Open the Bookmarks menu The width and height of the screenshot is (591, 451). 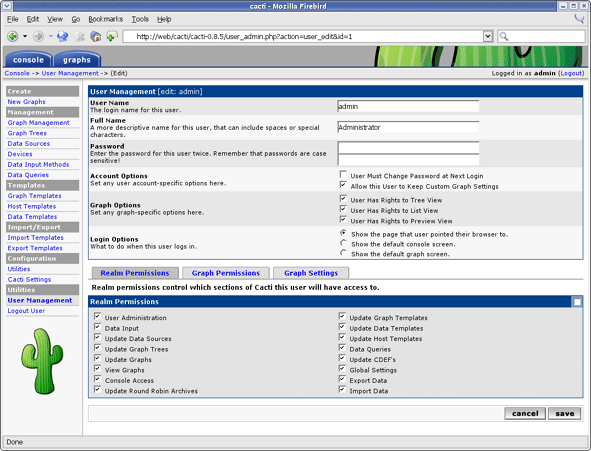(106, 19)
